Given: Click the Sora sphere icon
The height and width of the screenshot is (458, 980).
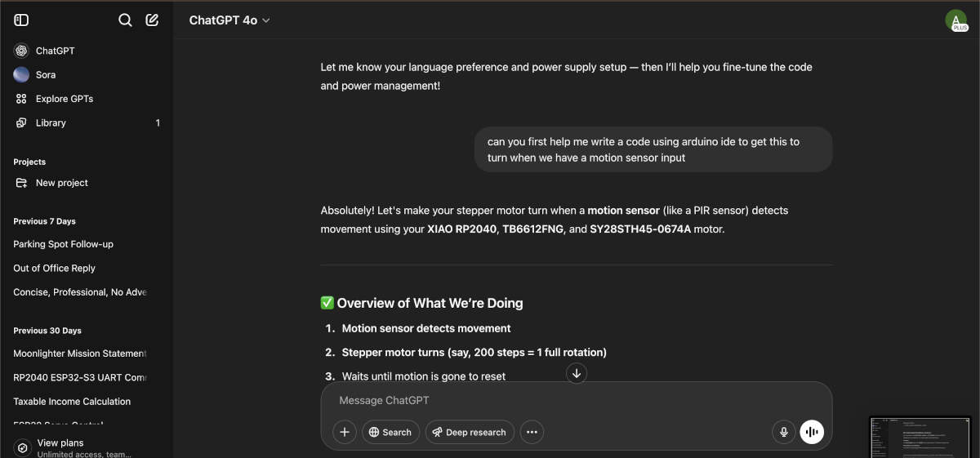Looking at the screenshot, I should [x=21, y=74].
